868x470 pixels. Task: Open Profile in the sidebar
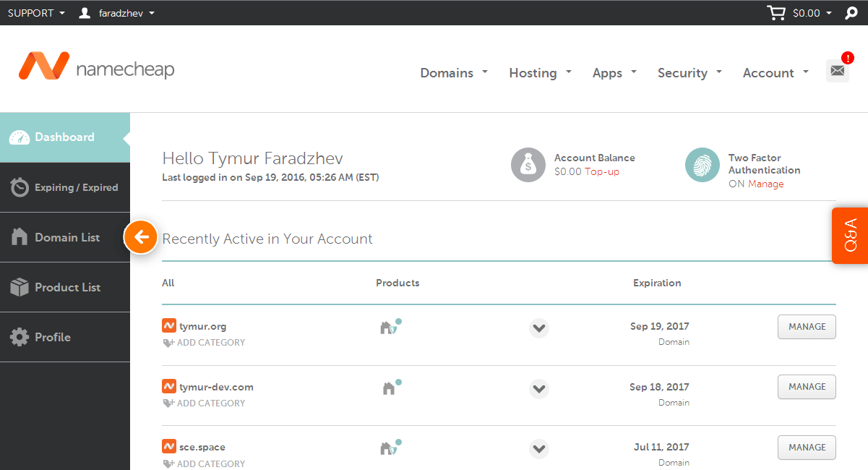(x=65, y=337)
